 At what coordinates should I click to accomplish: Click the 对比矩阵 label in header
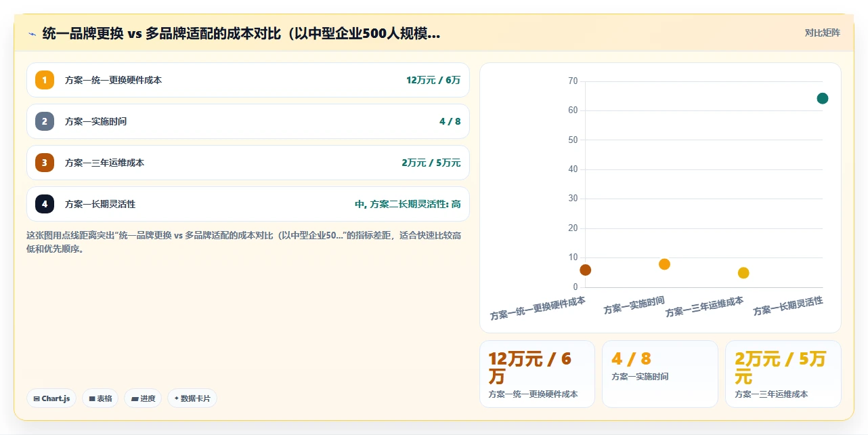(x=822, y=33)
